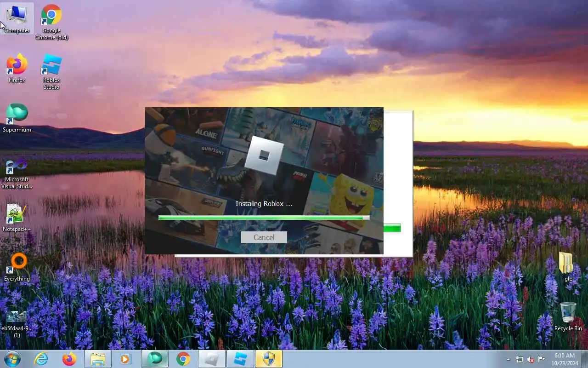Launch Firefox from the taskbar
The height and width of the screenshot is (368, 588).
tap(69, 359)
